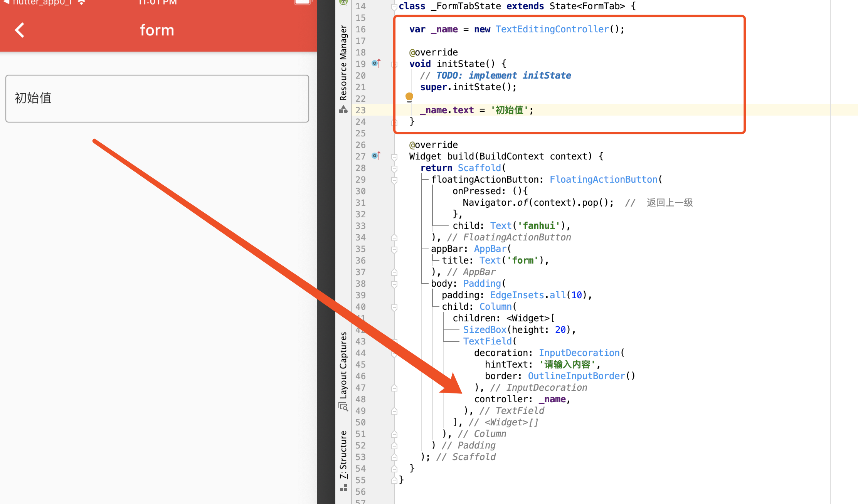
Task: Open the Z: Structure tool window tab
Action: (343, 455)
